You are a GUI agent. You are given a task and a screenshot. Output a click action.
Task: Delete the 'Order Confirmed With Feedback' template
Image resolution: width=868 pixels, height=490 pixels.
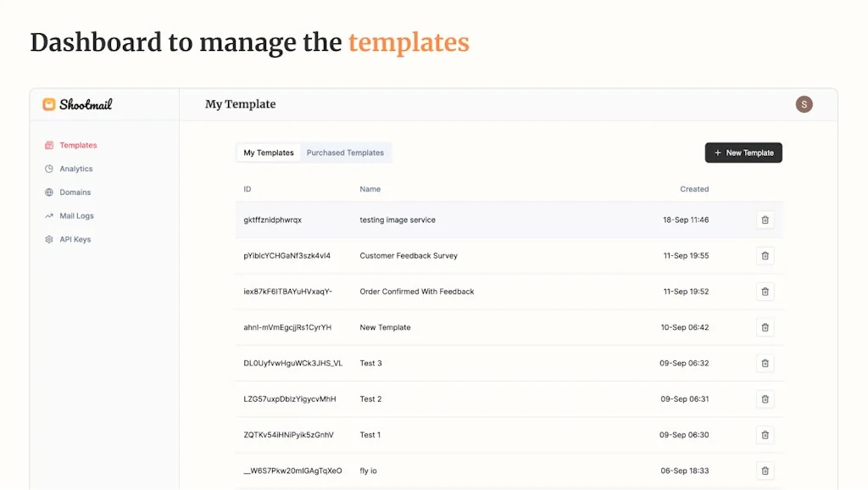pos(765,292)
